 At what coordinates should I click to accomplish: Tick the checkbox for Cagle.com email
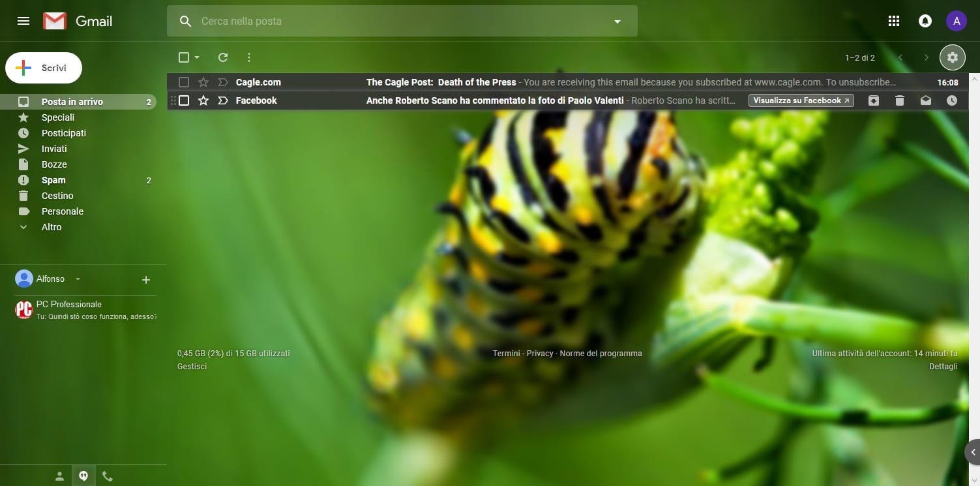(184, 82)
